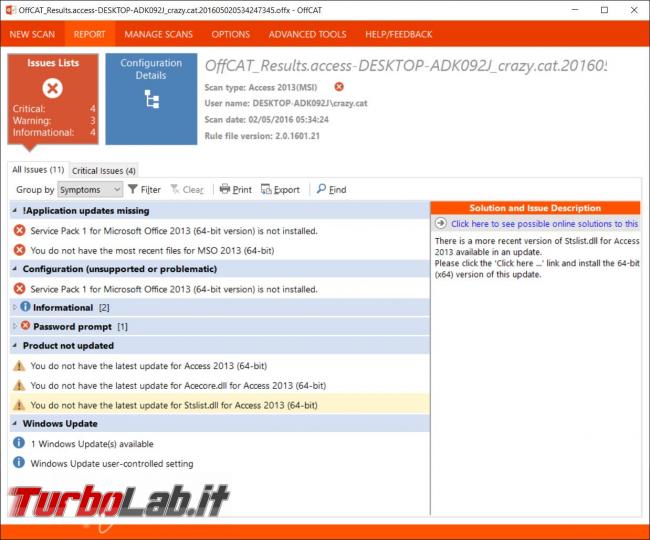This screenshot has height=540, width=650.
Task: Click warning icon for Stslist.dll update issue
Action: coord(19,404)
